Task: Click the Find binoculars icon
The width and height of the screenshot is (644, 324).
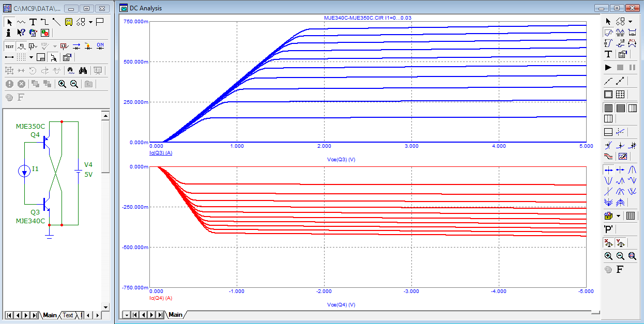Action: click(83, 70)
